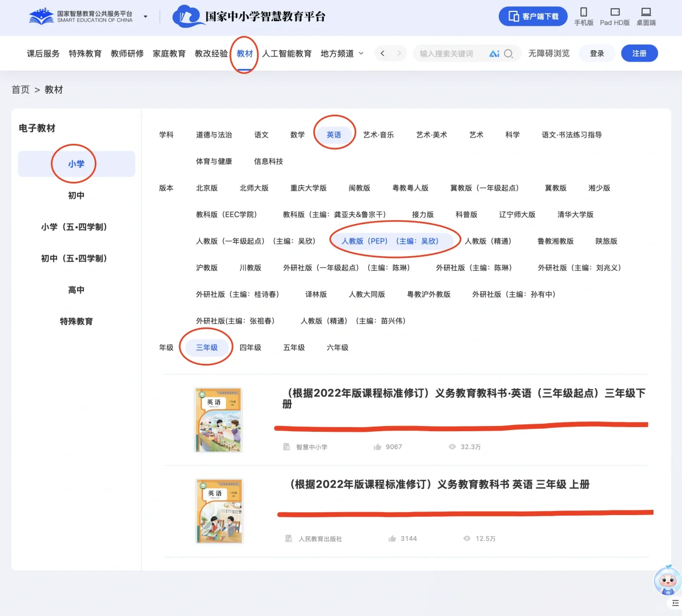Image resolution: width=682 pixels, height=616 pixels.
Task: Click the publisher icon beside 人民教育出版社
Action: [x=289, y=538]
